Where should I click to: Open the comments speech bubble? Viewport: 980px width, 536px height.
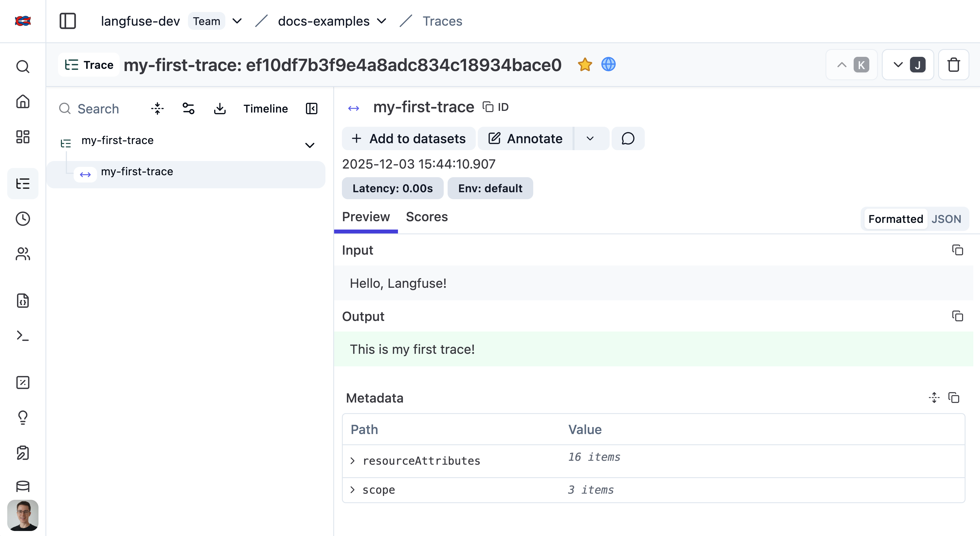tap(628, 139)
